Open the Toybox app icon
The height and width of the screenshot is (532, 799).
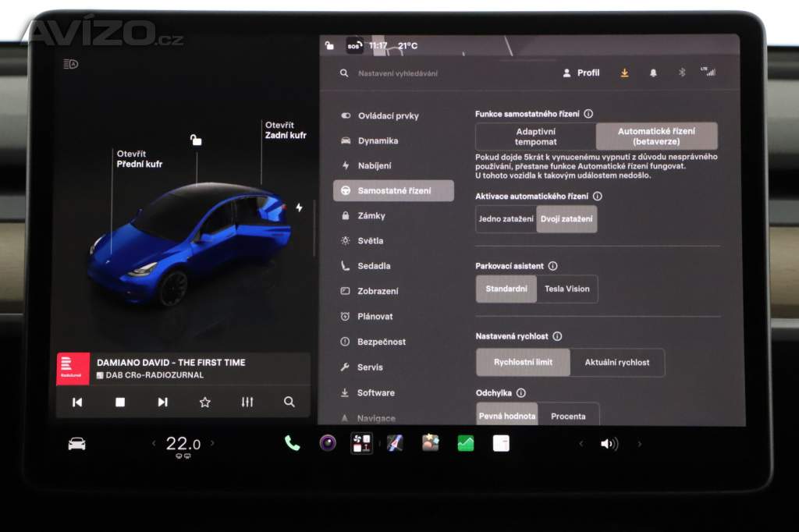431,443
